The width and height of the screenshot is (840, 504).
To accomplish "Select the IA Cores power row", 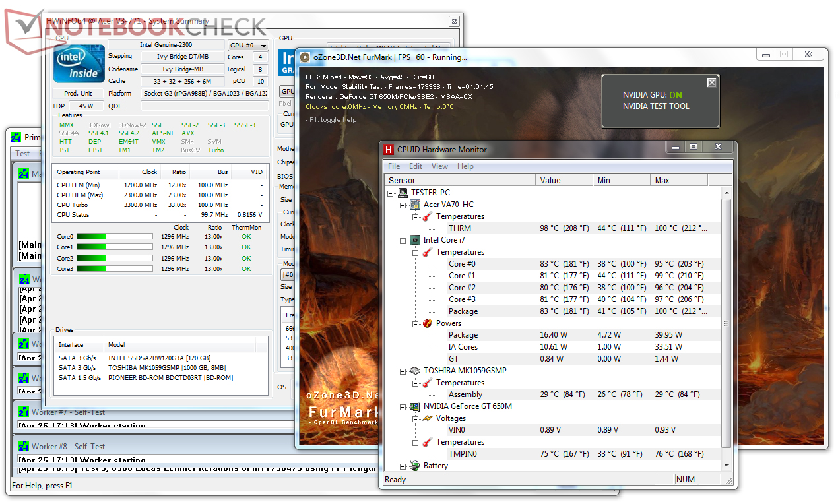I will pyautogui.click(x=553, y=347).
